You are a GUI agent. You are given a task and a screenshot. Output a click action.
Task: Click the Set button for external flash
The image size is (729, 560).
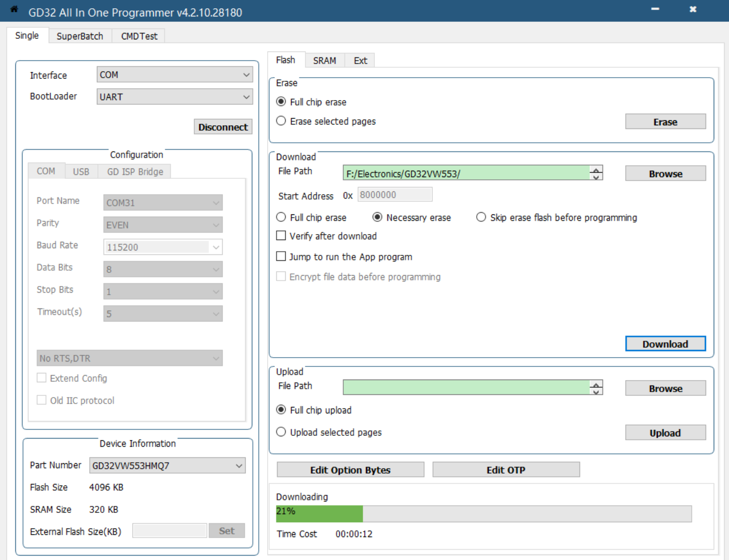227,530
